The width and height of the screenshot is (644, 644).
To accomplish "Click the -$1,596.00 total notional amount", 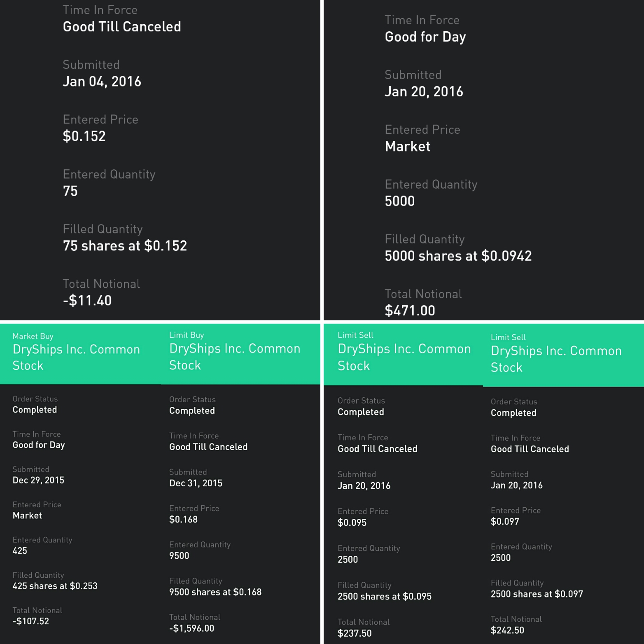I will tap(191, 628).
